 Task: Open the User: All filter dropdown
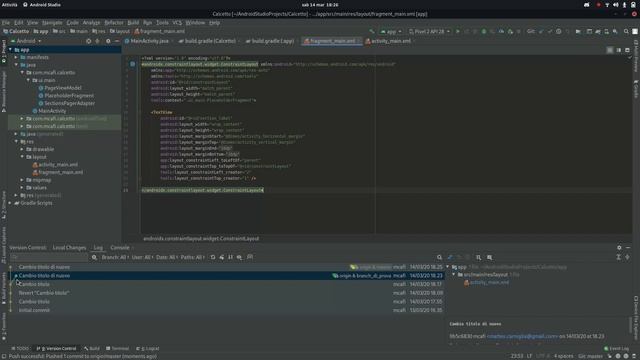(142, 257)
